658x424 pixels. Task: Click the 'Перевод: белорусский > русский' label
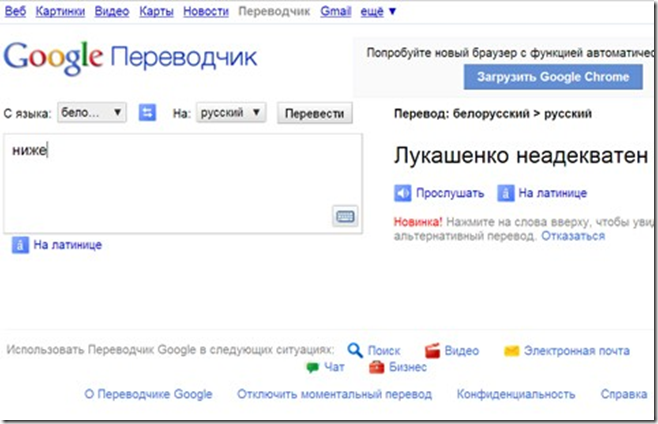(493, 114)
